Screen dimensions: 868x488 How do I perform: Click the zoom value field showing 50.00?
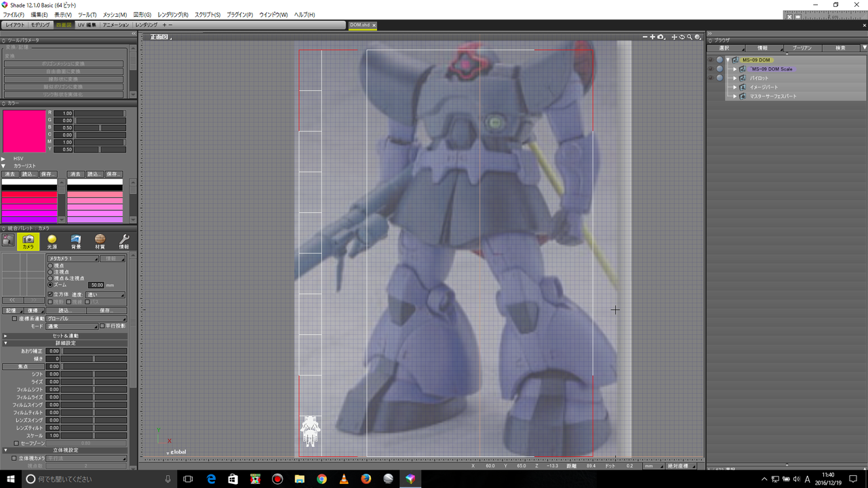click(x=96, y=285)
